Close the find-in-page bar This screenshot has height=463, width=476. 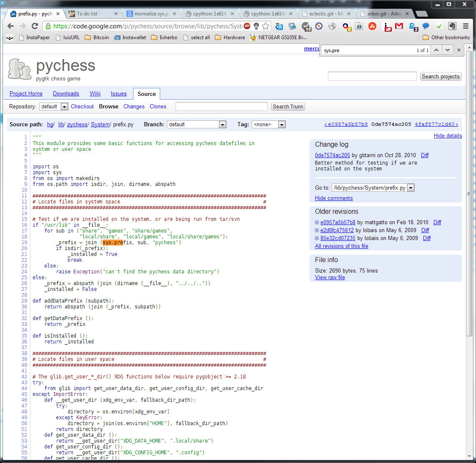click(459, 50)
